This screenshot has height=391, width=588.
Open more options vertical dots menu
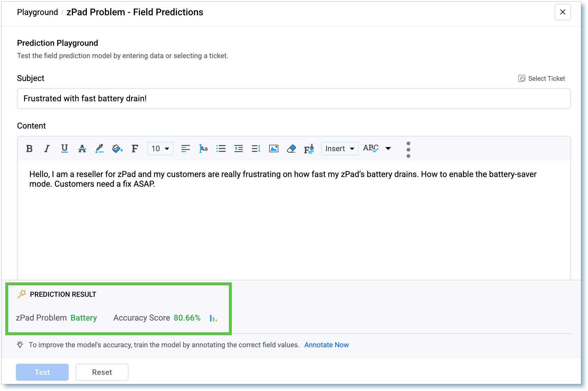tap(408, 150)
